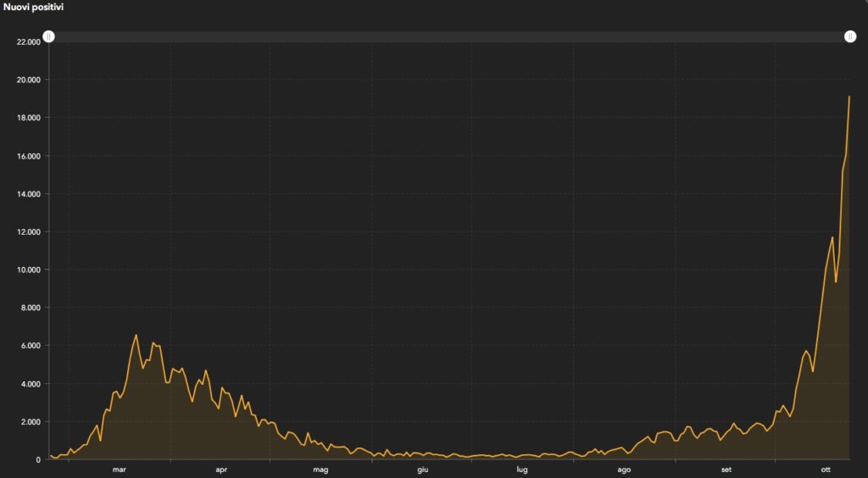Image resolution: width=868 pixels, height=478 pixels.
Task: Click the 18.000 y-axis label
Action: point(28,118)
